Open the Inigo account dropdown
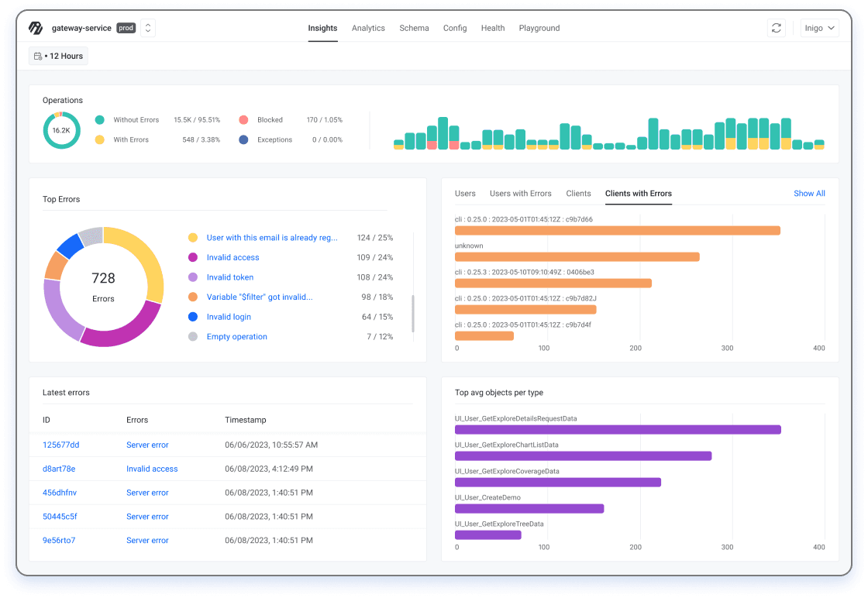Screen dimensions: 868x598 [x=819, y=28]
